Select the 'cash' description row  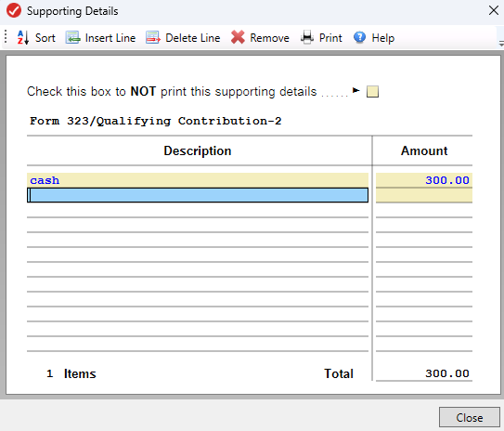pos(198,180)
